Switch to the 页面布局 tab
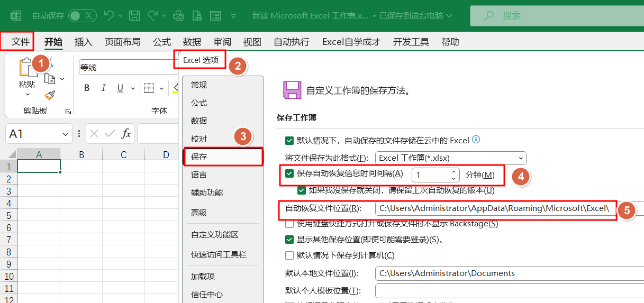 (x=122, y=42)
